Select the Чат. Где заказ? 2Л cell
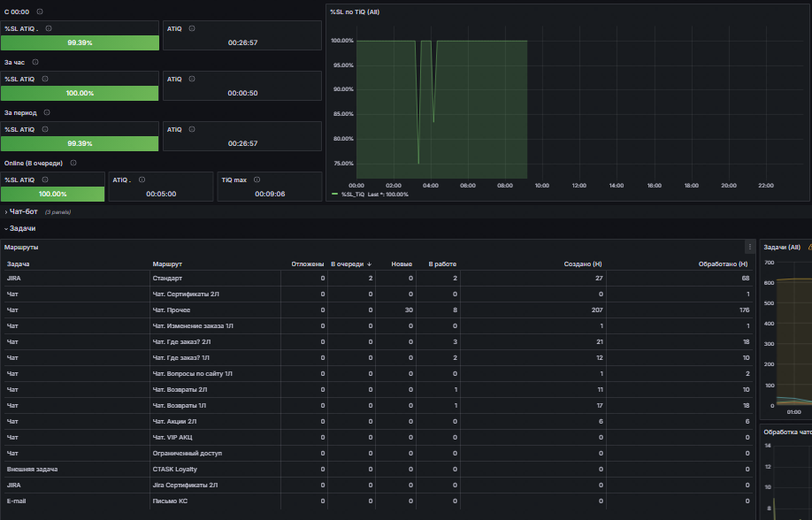 [x=216, y=342]
